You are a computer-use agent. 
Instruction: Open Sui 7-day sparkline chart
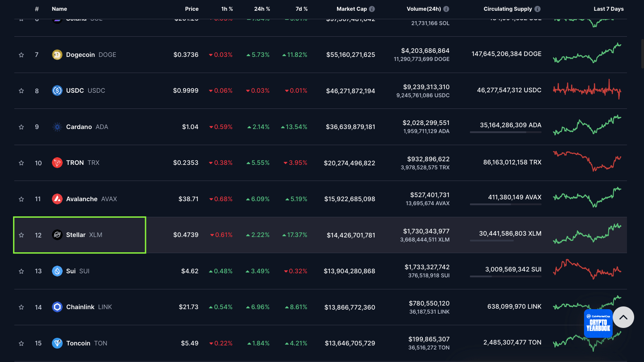point(587,269)
